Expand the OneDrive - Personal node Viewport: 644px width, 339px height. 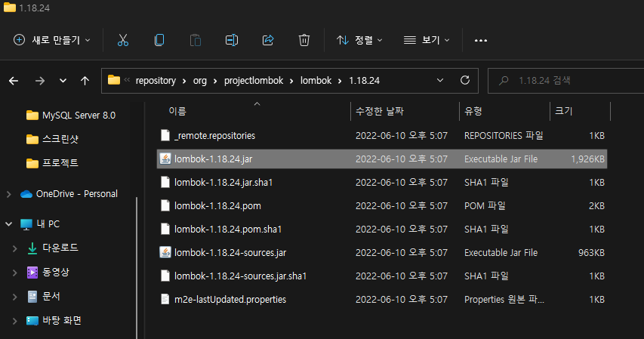click(8, 194)
